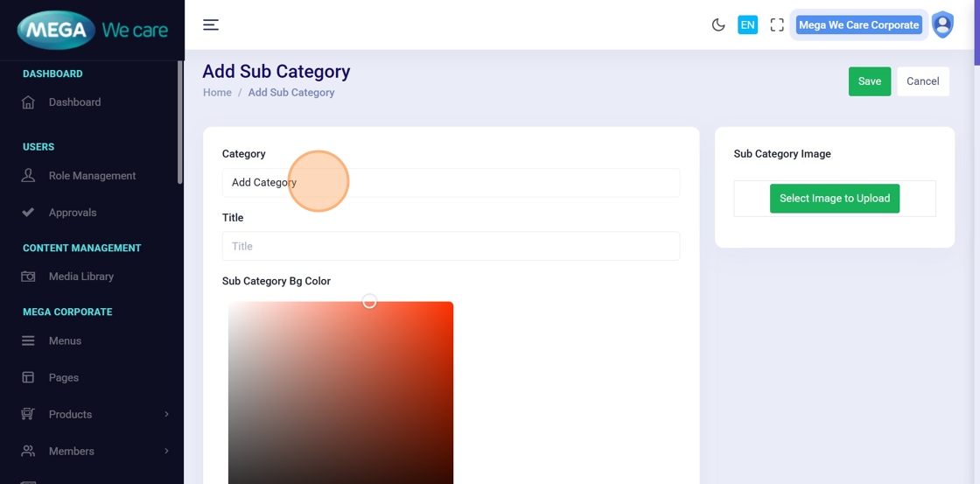
Task: Click the Mega We Care logo
Action: [x=92, y=31]
